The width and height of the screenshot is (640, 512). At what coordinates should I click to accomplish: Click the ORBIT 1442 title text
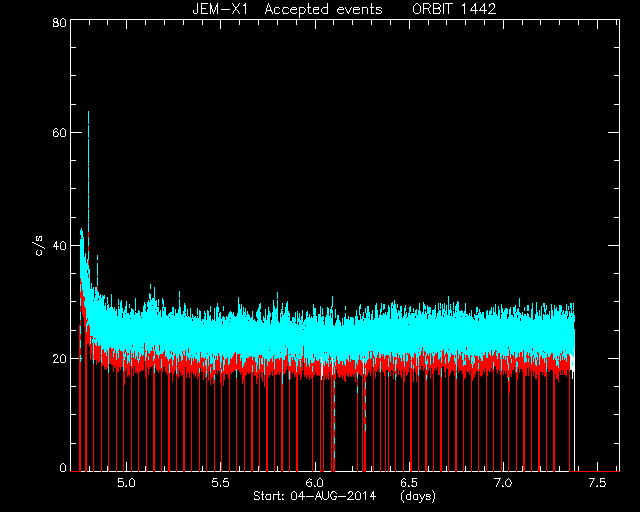[x=454, y=9]
